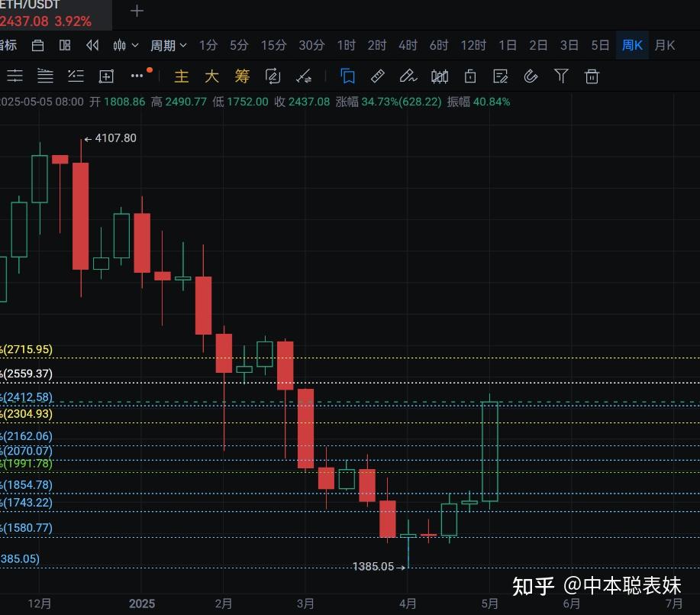Open the candlestick chart type dropdown

[x=125, y=46]
